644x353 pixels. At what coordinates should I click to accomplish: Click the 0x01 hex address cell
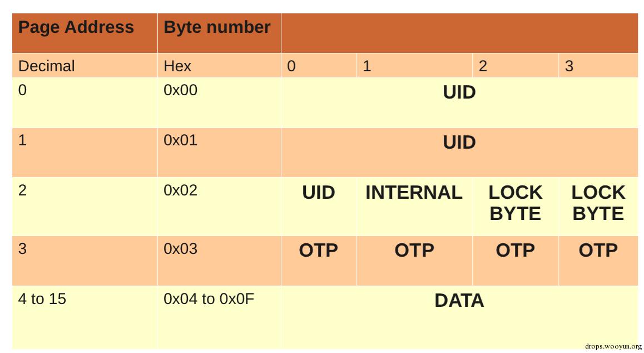pyautogui.click(x=180, y=140)
